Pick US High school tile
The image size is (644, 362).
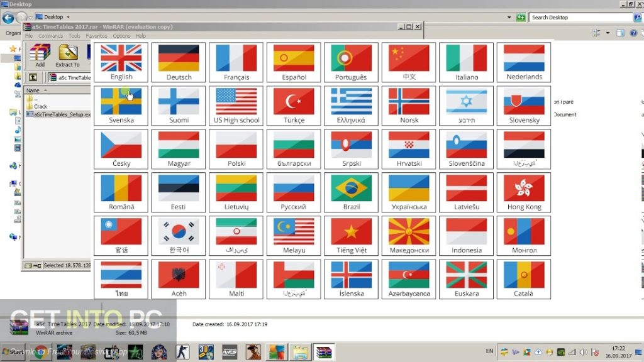tap(236, 106)
